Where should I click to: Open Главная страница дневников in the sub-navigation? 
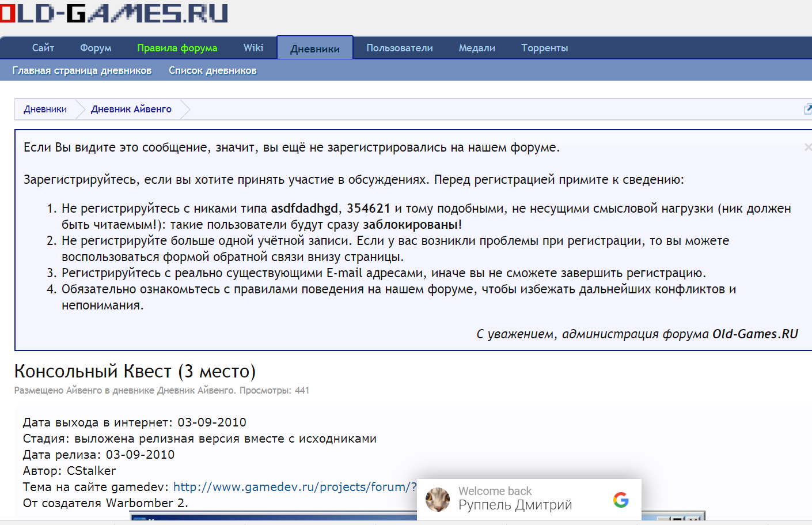pos(82,70)
